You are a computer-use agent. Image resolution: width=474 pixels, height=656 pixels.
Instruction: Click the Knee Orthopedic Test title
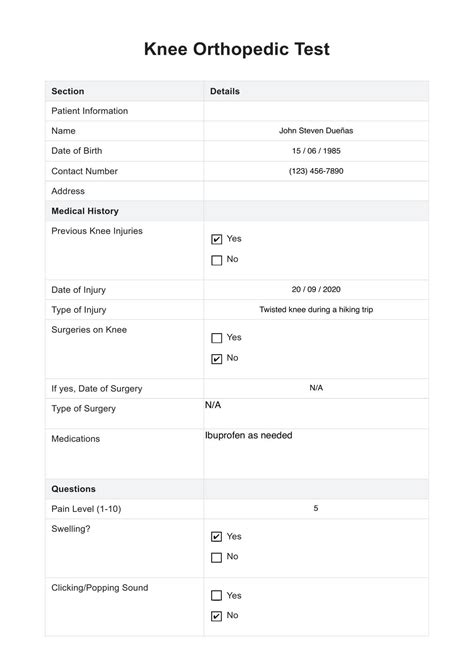(237, 49)
